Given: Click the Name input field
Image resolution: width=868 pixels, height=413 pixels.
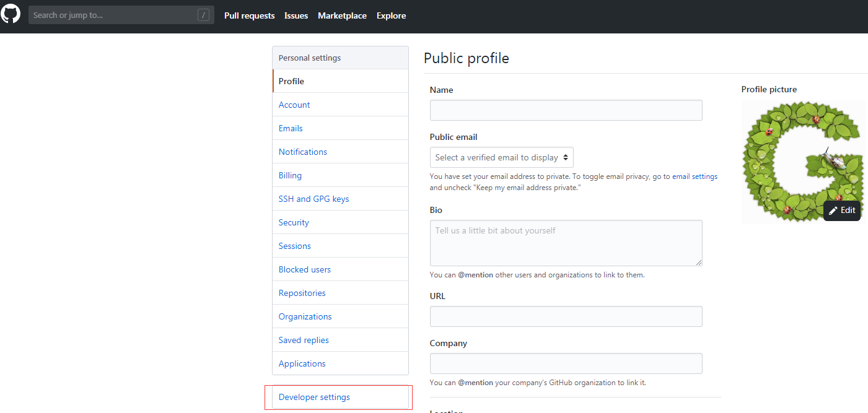Looking at the screenshot, I should [566, 110].
